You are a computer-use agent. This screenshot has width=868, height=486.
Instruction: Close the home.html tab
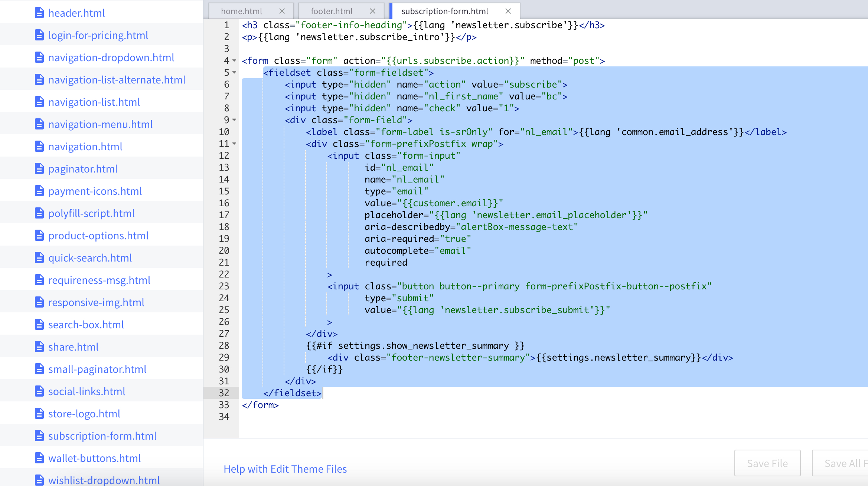[x=282, y=11]
